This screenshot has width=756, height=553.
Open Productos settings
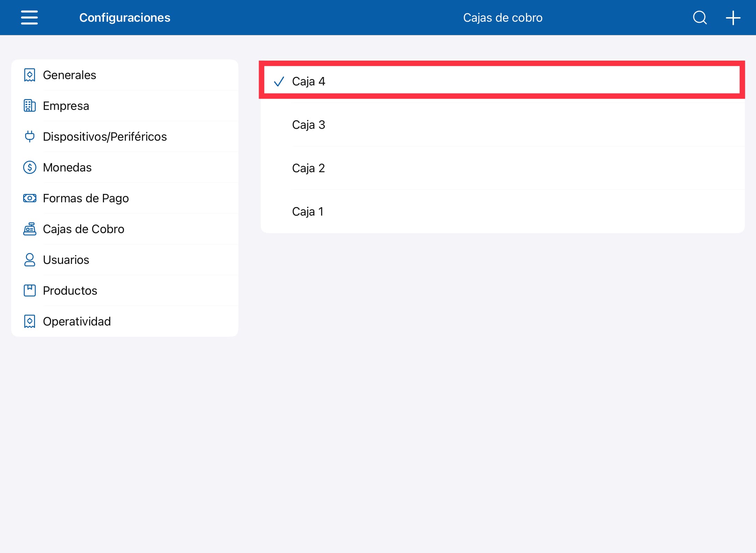pos(125,290)
